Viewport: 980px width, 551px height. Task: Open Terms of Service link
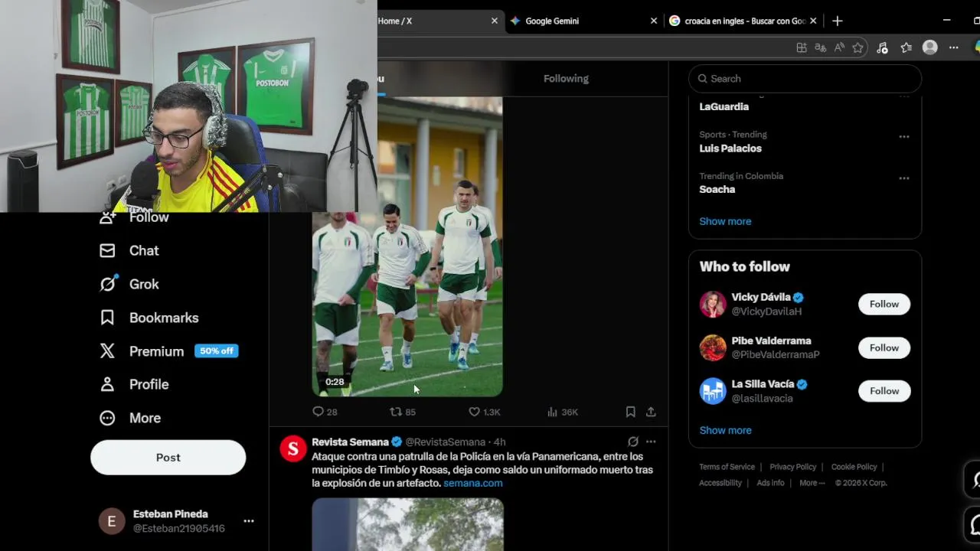click(727, 467)
